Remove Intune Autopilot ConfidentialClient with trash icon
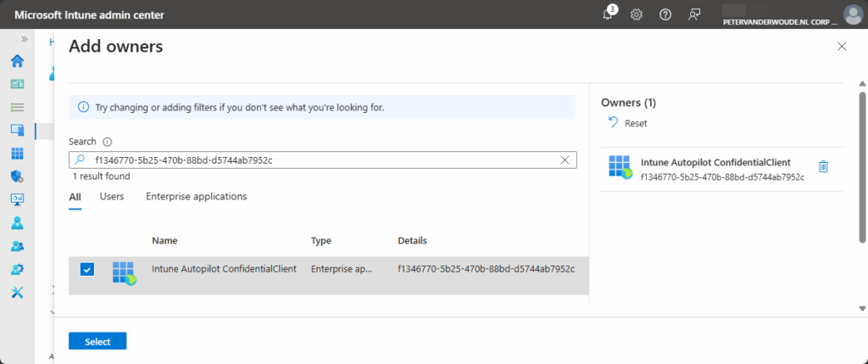The width and height of the screenshot is (868, 364). (823, 166)
